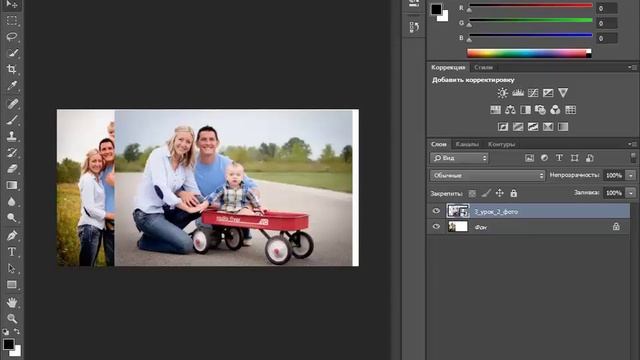Select the Clone Stamp tool

point(12,136)
